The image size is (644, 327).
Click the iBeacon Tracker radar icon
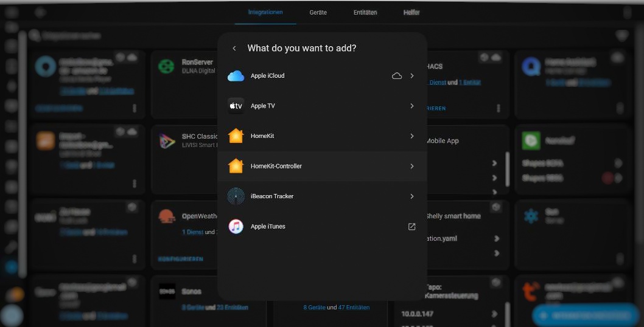tap(236, 196)
